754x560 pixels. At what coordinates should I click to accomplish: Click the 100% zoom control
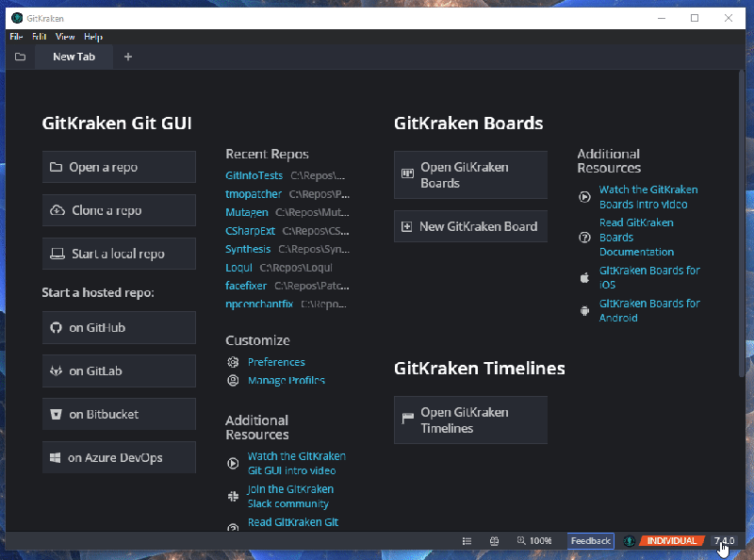tap(535, 541)
